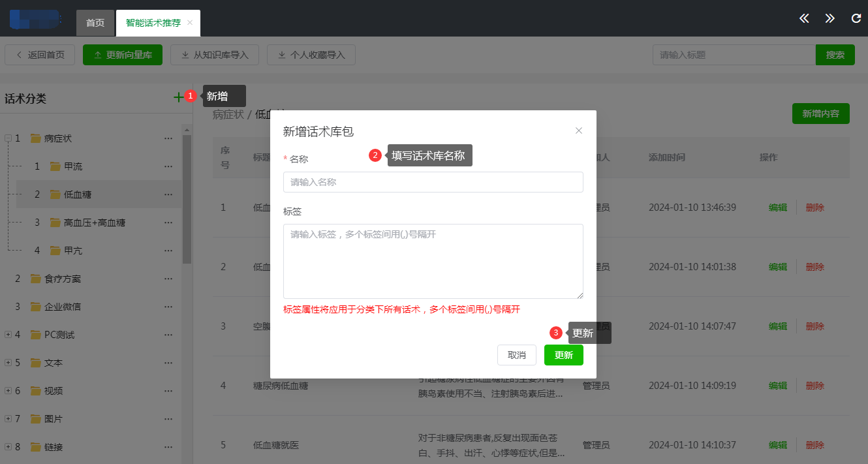Image resolution: width=868 pixels, height=464 pixels.
Task: Close the 智能话术推荐 tab
Action: click(190, 23)
